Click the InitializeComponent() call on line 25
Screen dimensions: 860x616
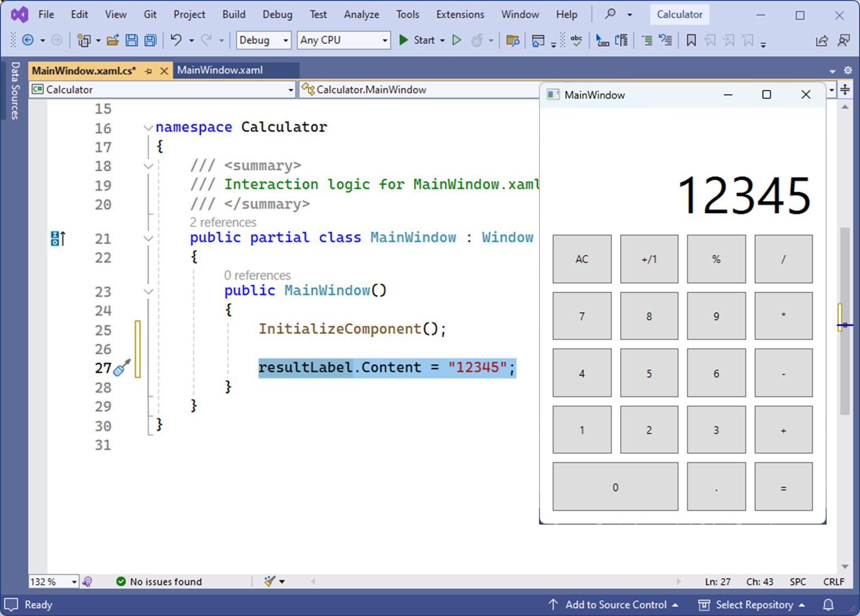[352, 329]
